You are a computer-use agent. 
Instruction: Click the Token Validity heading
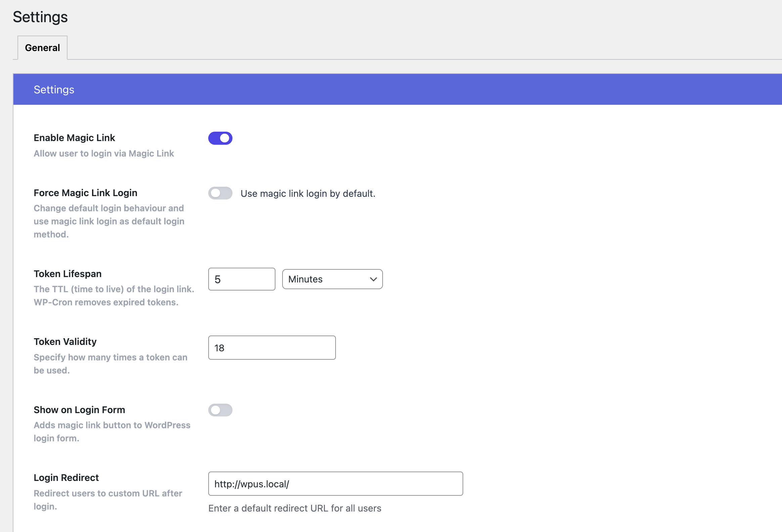point(65,341)
